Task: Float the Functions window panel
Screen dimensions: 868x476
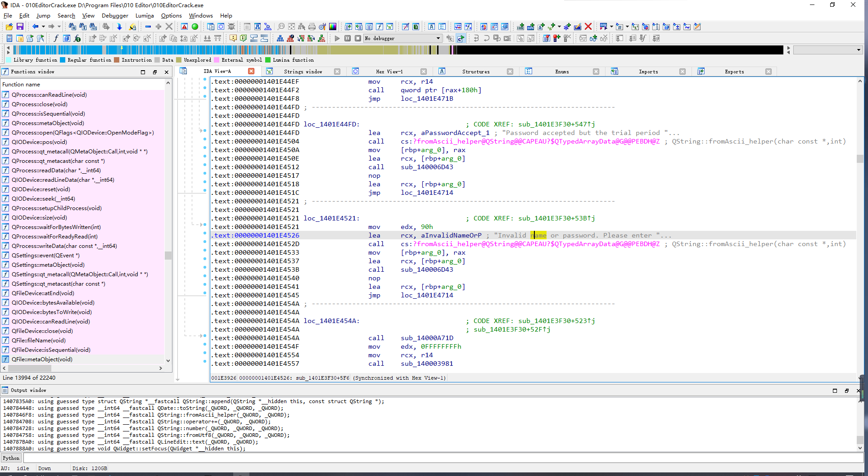Action: coord(154,72)
